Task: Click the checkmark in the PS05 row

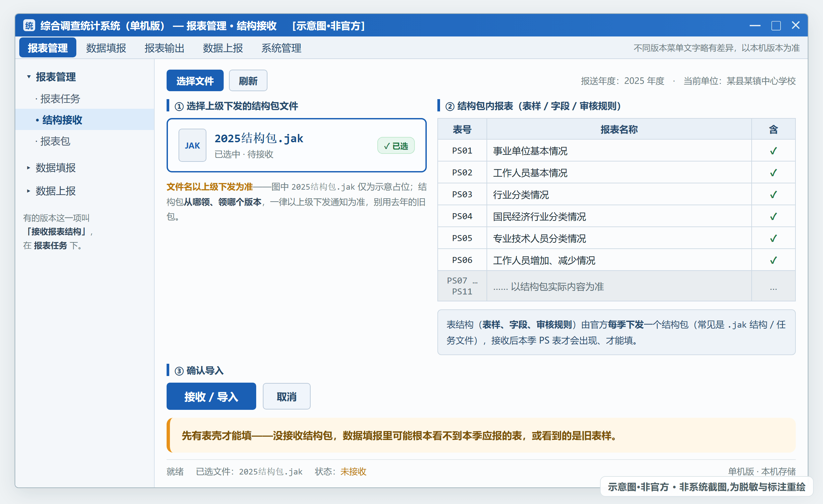Action: 773,238
